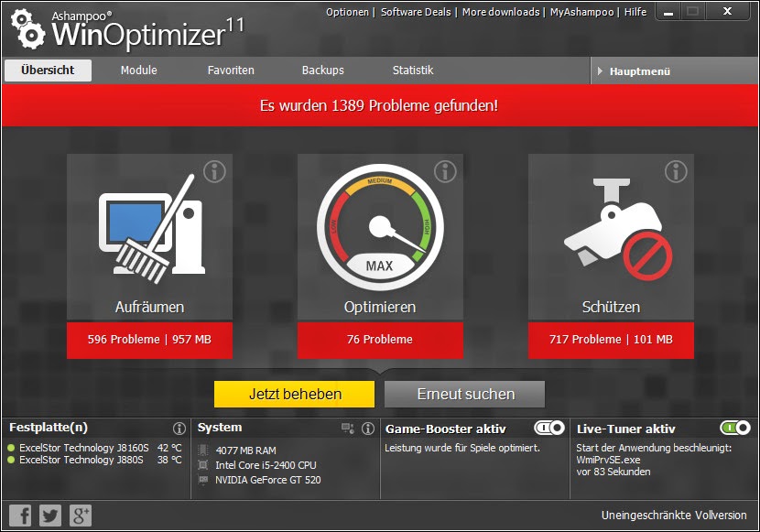Click the WinOptimizer gears logo
Screen dimensions: 760x532
(x=27, y=29)
